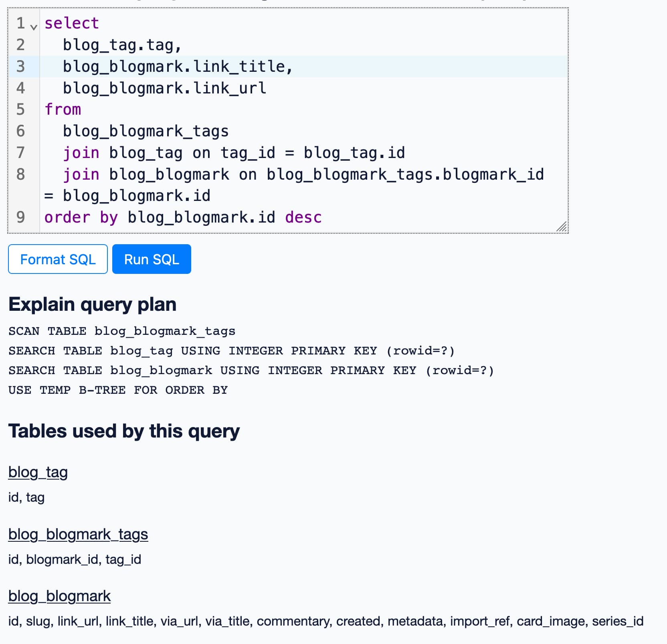This screenshot has height=644, width=667.
Task: Click 'USE TEMP B-TREE FOR ORDER BY' row
Action: (x=118, y=390)
